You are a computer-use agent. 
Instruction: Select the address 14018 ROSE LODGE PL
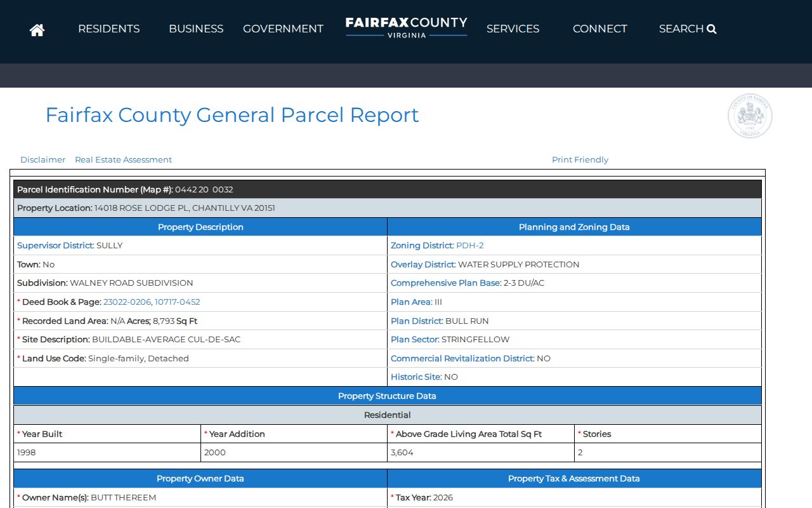tap(141, 208)
